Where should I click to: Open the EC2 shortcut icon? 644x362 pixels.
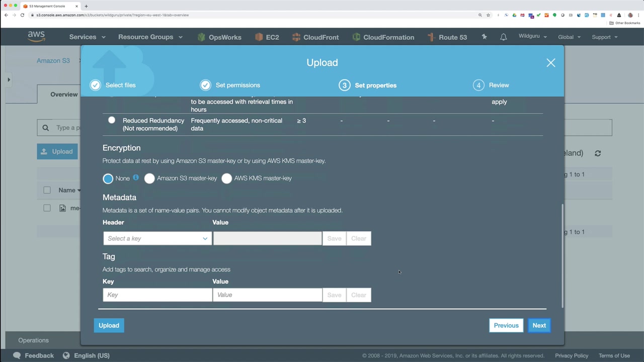259,37
